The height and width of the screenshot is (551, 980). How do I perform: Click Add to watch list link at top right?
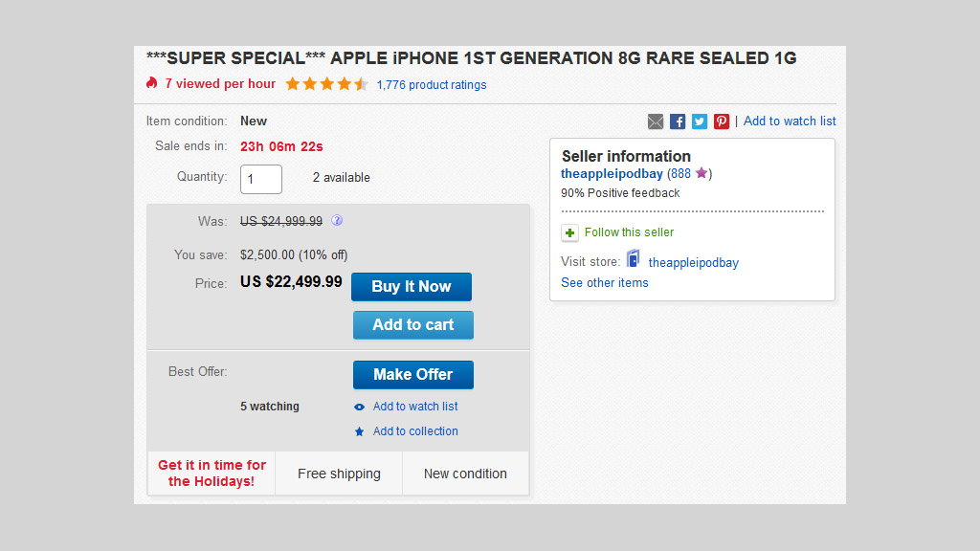pyautogui.click(x=790, y=121)
